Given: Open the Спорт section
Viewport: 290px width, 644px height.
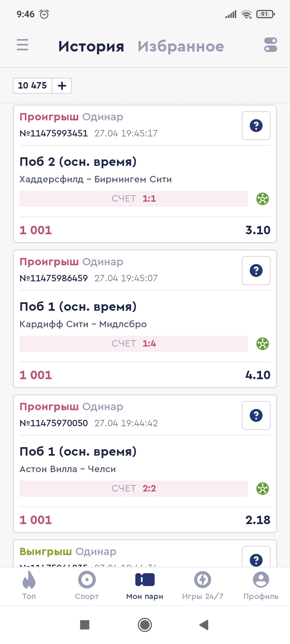Looking at the screenshot, I should (x=87, y=586).
